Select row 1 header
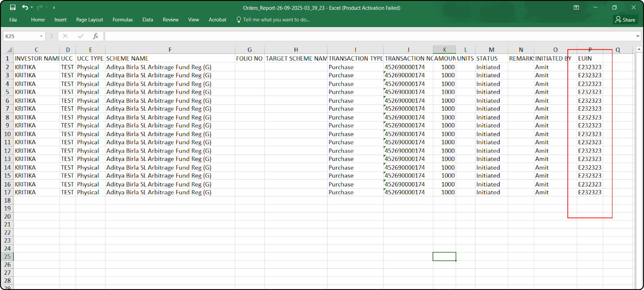The width and height of the screenshot is (644, 290). [x=7, y=58]
